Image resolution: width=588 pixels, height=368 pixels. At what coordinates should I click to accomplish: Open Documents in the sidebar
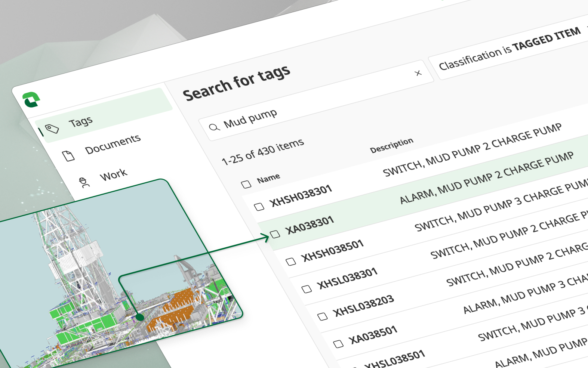tap(113, 144)
